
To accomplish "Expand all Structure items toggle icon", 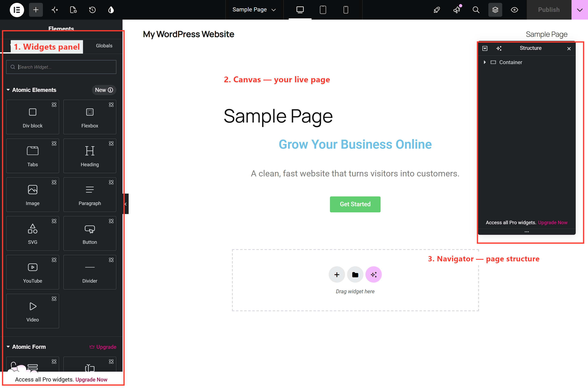I will tap(485, 48).
